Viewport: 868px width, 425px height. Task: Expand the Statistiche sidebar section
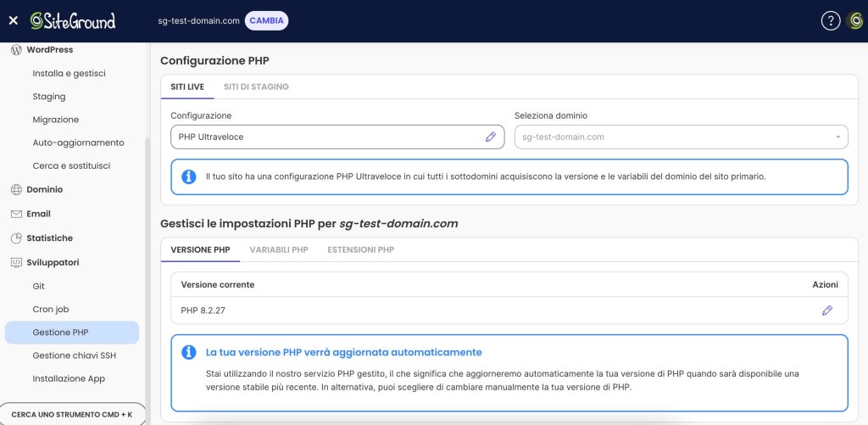(50, 238)
